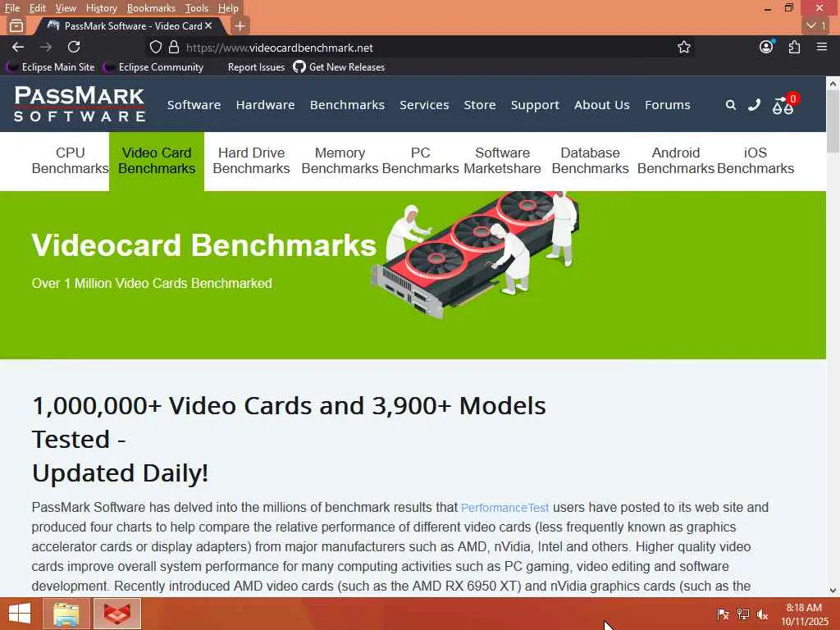Switch to Database Benchmarks tab

pyautogui.click(x=591, y=161)
